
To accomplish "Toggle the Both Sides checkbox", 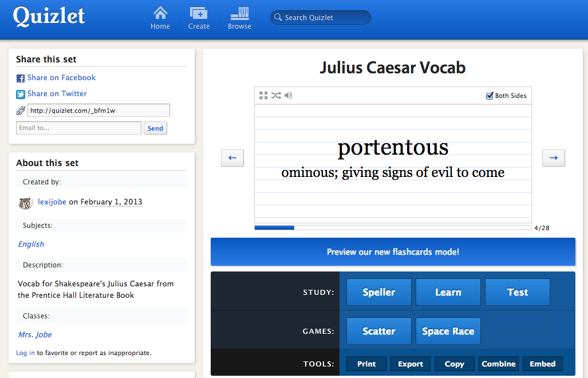I will coord(490,96).
